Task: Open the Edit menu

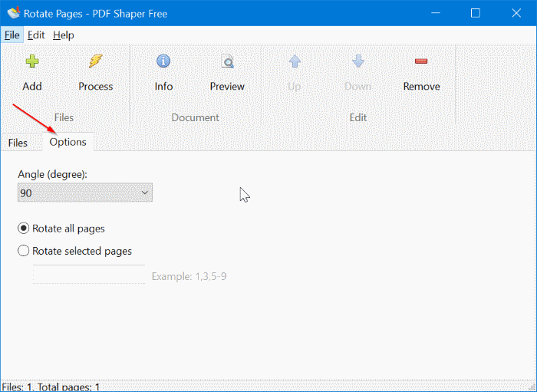Action: pos(36,35)
